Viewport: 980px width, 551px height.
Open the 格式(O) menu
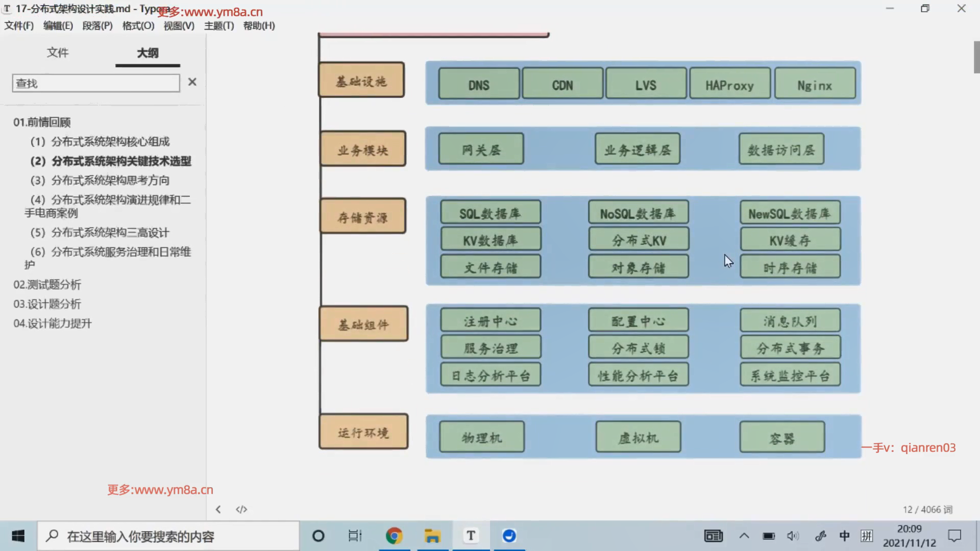pos(138,26)
